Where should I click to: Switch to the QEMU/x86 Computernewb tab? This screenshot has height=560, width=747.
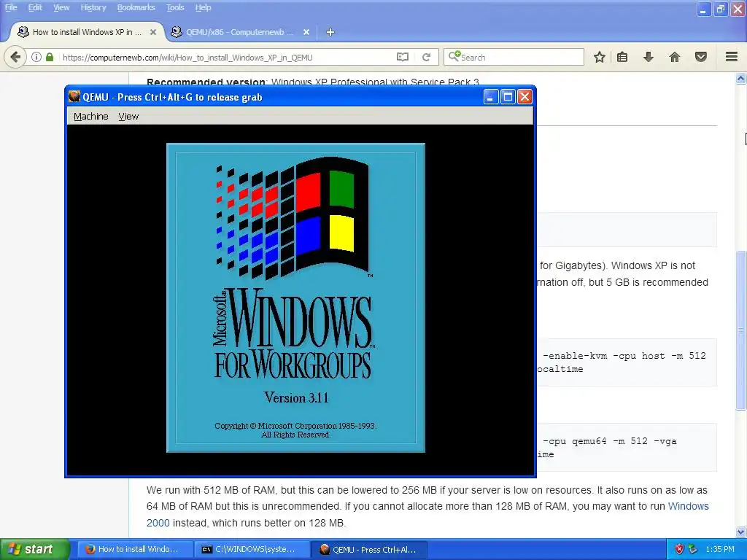pyautogui.click(x=241, y=32)
